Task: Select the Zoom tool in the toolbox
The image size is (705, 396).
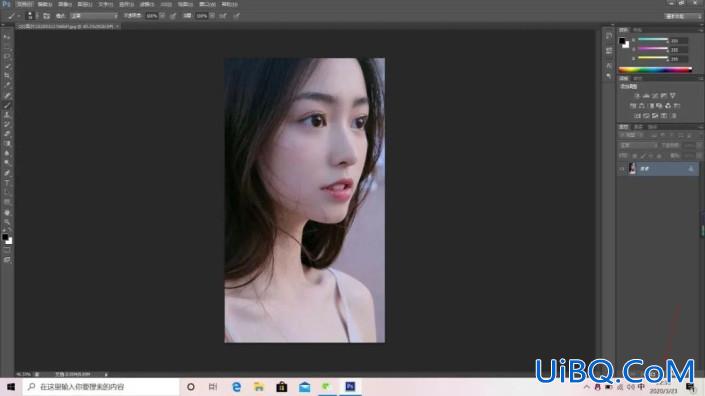Action: click(7, 222)
